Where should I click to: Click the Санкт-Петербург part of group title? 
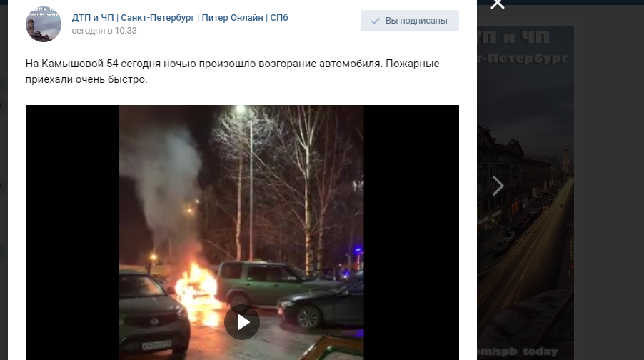pos(158,18)
